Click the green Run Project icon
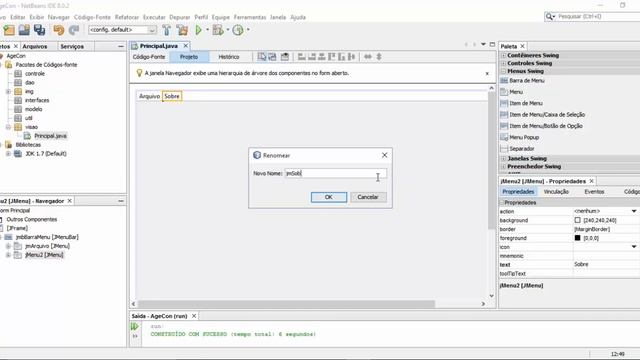Viewport: 640px width, 360px height. (199, 30)
